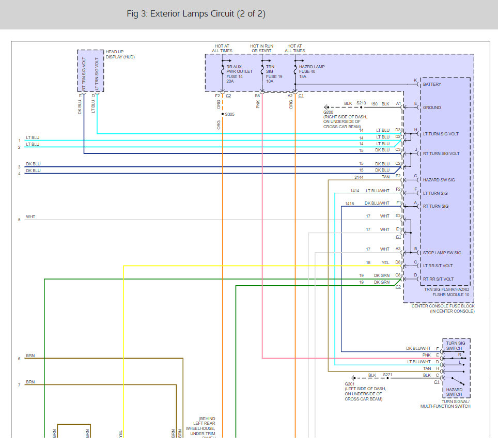Select the 'DK GRN' label at connector C8
Image resolution: width=498 pixels, height=448 pixels.
click(x=382, y=276)
